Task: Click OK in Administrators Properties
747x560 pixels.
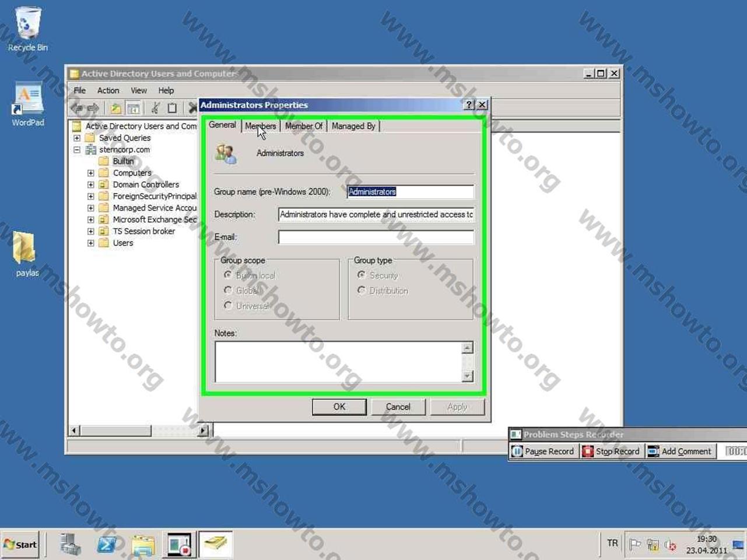Action: (x=339, y=407)
